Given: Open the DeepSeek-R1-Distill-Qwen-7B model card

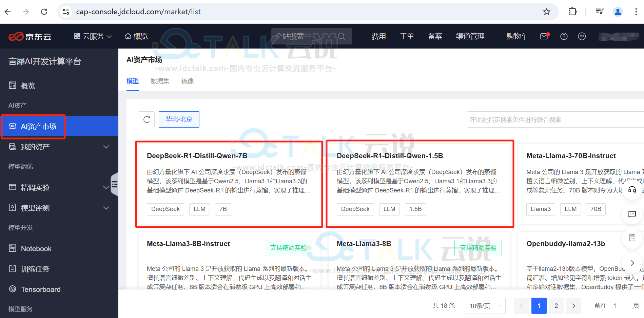Looking at the screenshot, I should [229, 184].
